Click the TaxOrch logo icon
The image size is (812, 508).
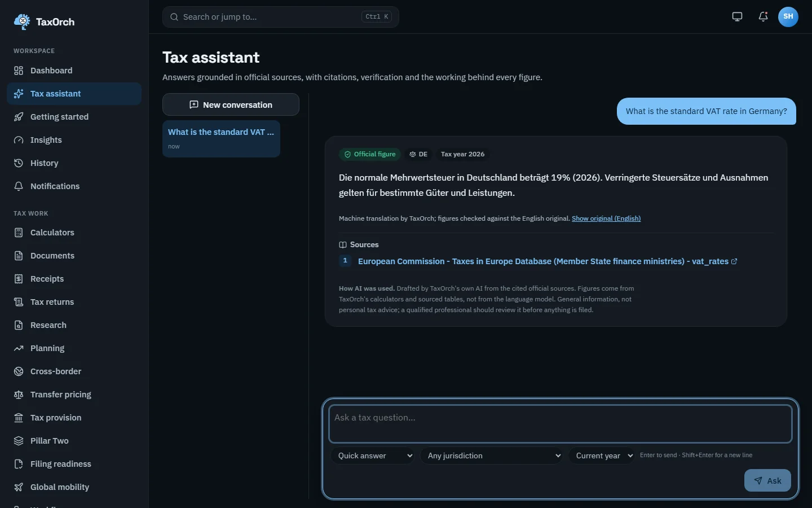click(22, 21)
